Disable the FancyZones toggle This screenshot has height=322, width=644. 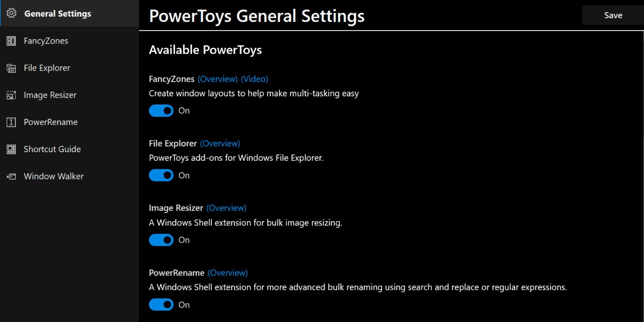coord(161,110)
